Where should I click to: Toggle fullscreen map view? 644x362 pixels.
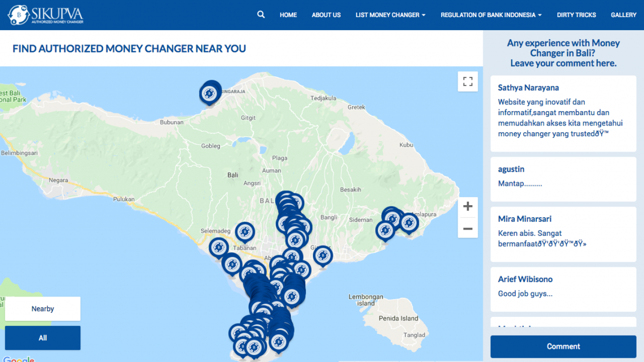[x=468, y=81]
